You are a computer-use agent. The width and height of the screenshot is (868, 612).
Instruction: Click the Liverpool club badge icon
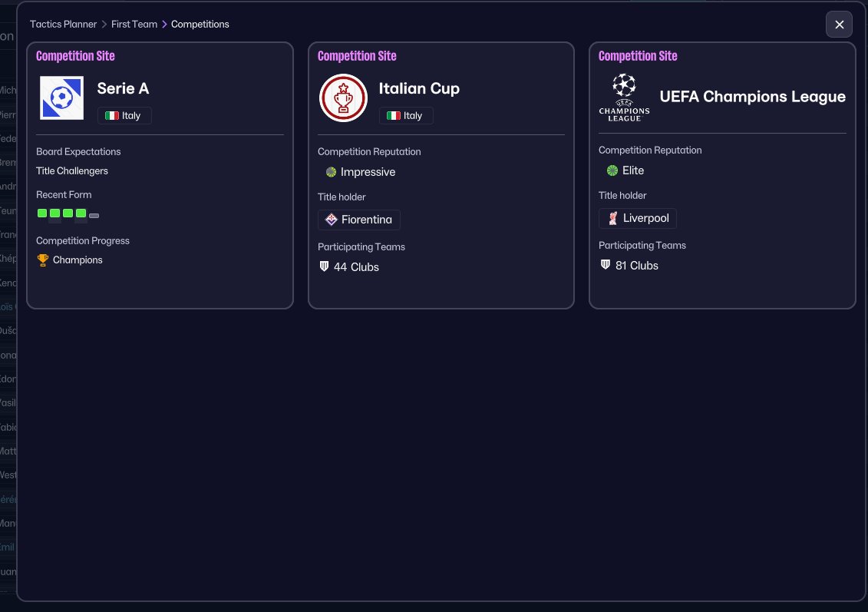click(612, 218)
